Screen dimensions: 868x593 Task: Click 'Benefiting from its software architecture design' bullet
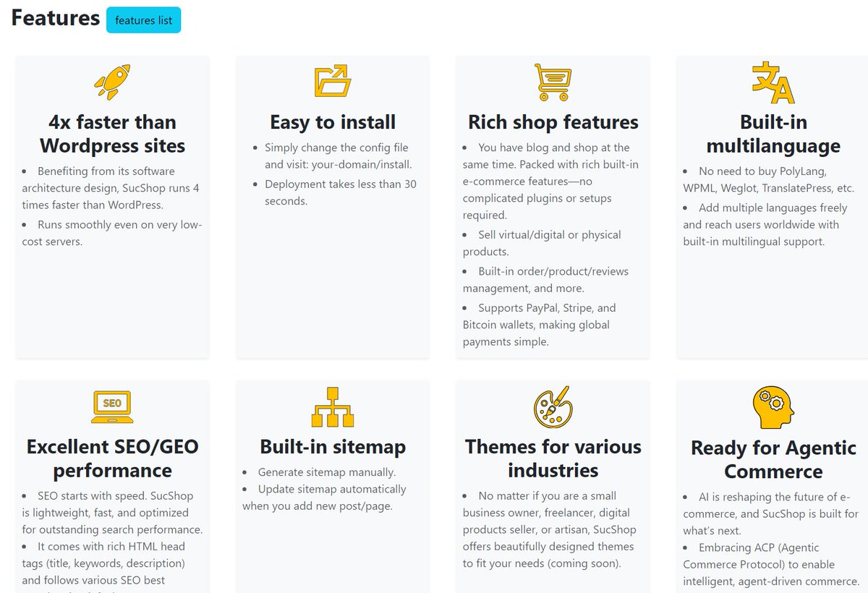tap(112, 189)
